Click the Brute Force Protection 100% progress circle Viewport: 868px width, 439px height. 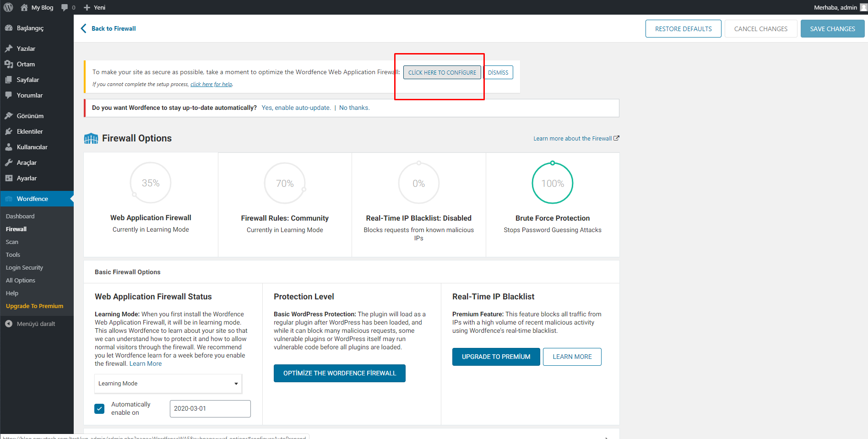click(553, 183)
